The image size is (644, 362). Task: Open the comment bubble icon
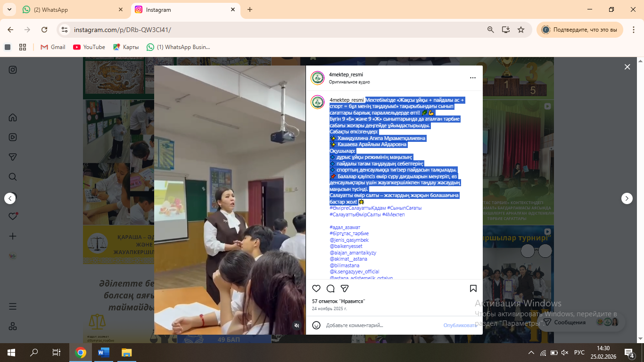tap(330, 288)
